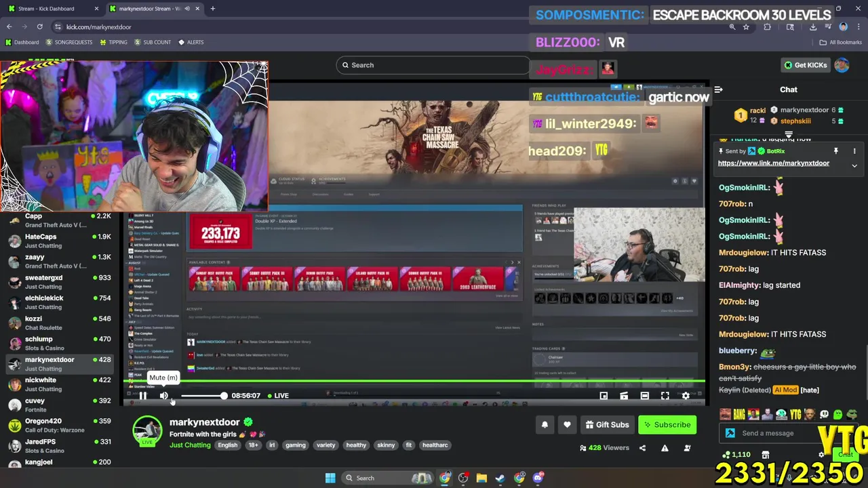Unpin the BotRix pinned message
This screenshot has height=488, width=868.
(x=836, y=151)
